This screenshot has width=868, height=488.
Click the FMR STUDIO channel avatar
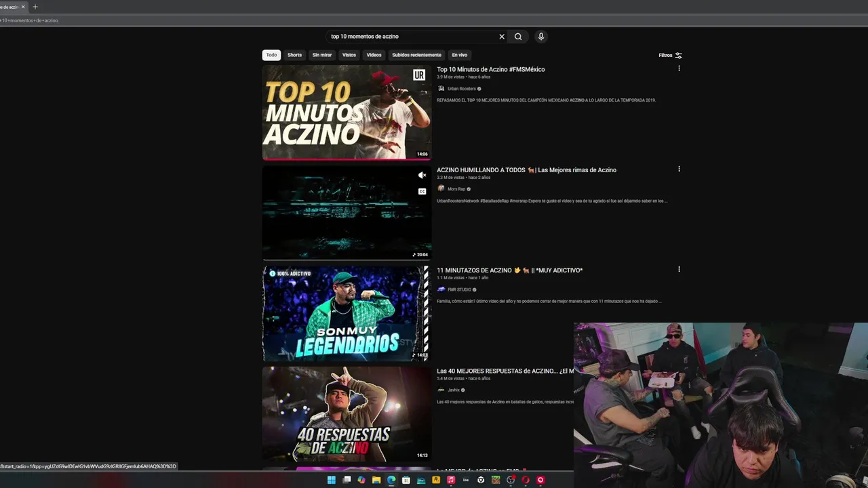(441, 289)
